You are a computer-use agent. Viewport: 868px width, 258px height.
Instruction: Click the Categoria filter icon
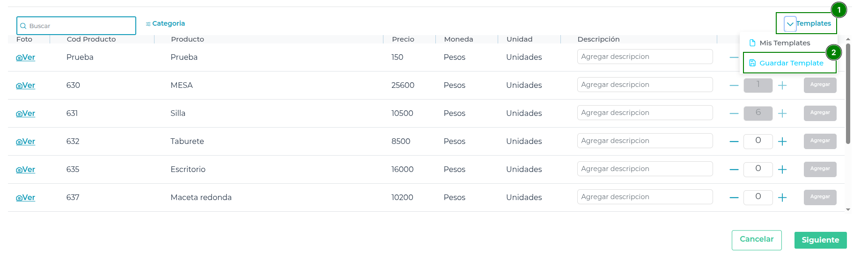pyautogui.click(x=148, y=24)
